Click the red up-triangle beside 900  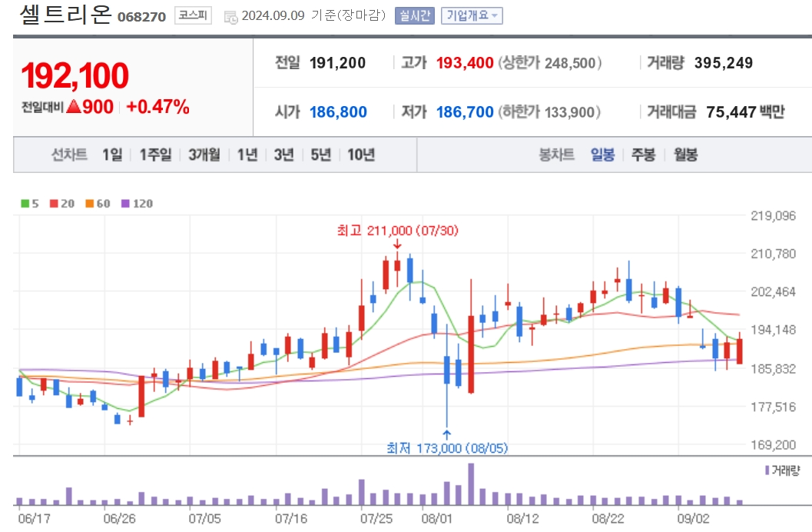74,107
